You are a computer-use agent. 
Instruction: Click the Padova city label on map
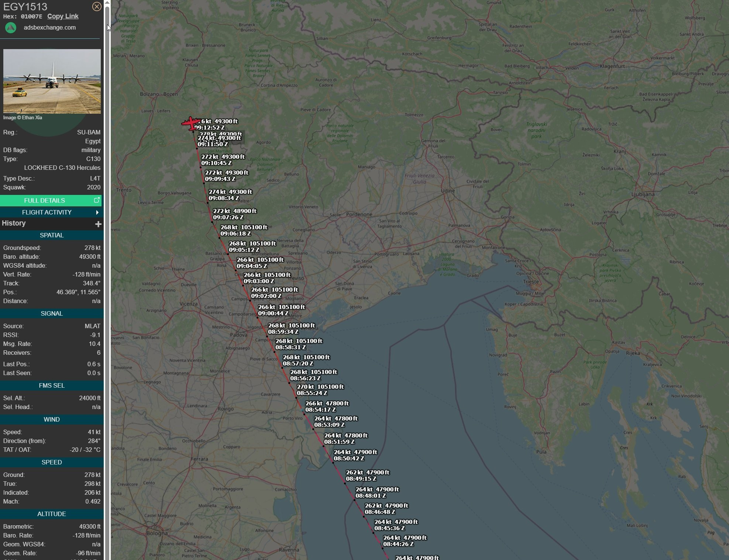point(238,335)
